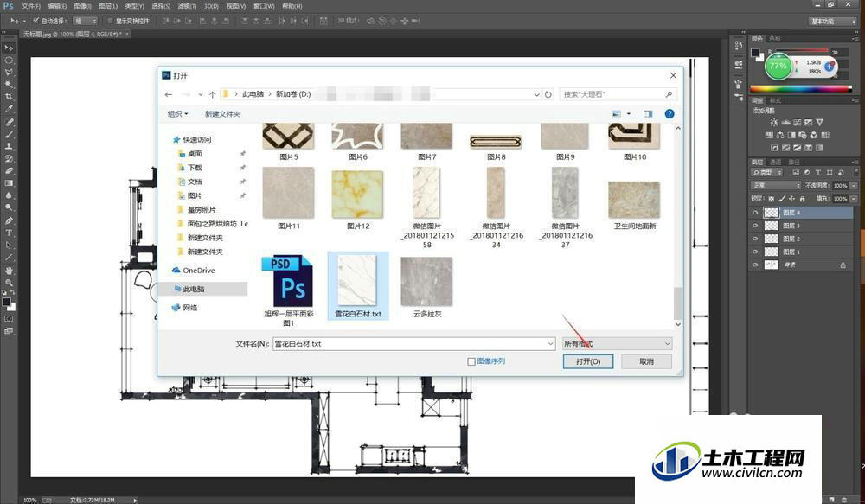Click the foreground color swatch in the toolbox
This screenshot has width=865, height=504.
point(6,302)
